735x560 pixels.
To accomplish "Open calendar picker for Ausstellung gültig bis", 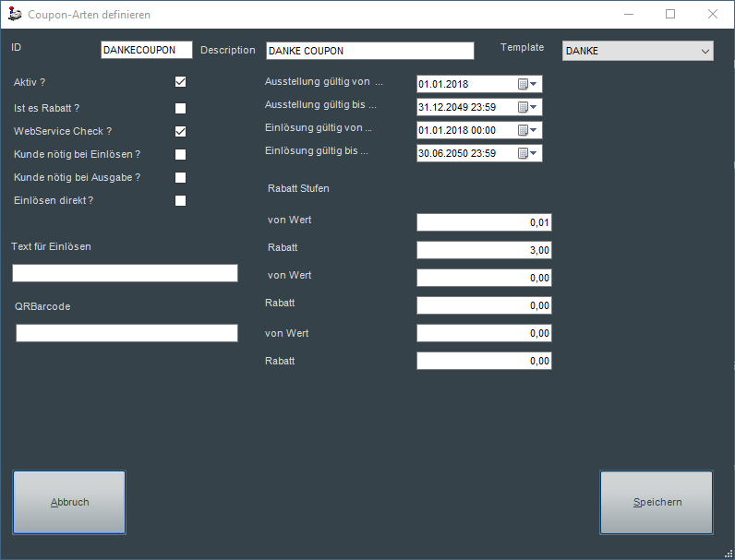I will tap(527, 107).
